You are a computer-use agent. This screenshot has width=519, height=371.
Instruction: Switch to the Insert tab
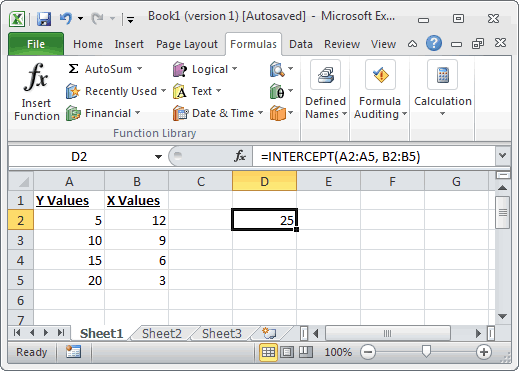point(129,44)
